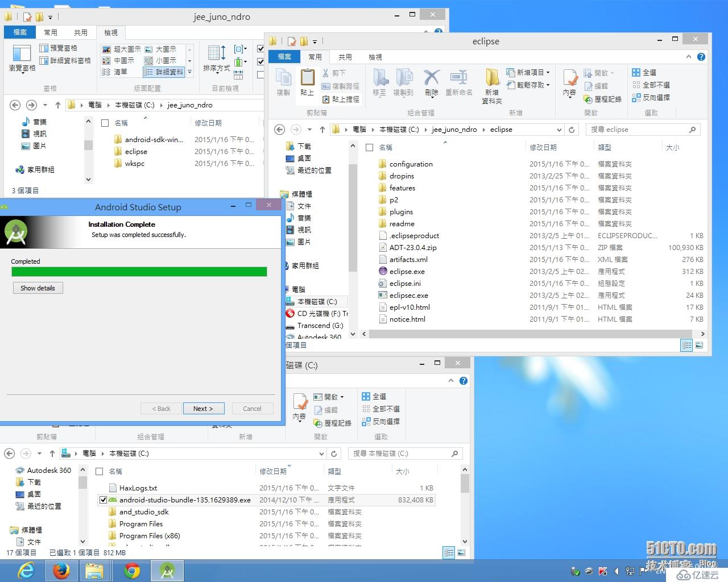This screenshot has height=582, width=728.
Task: Expand layout gallery in jee_juno_ndro ribbon
Action: 189,72
